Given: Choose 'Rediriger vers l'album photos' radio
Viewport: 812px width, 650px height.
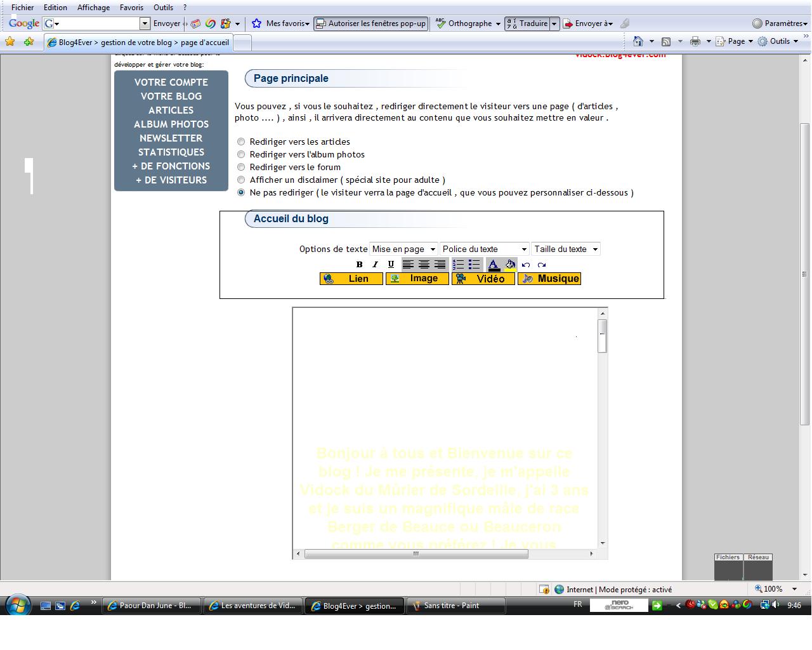Looking at the screenshot, I should point(241,154).
